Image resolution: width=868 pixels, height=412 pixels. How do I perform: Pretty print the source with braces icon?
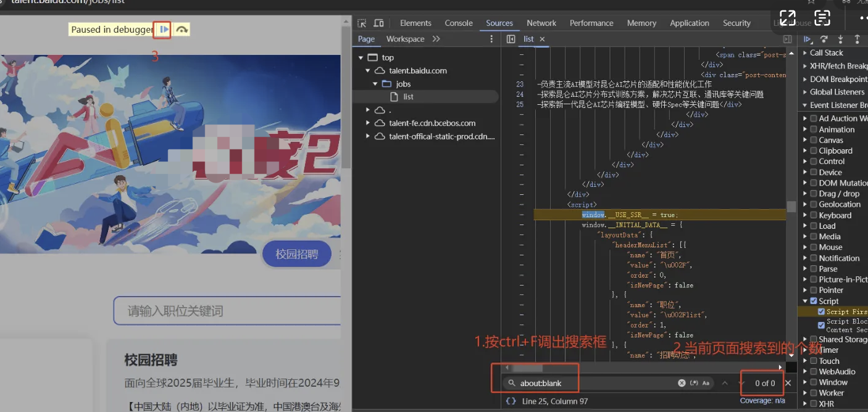pos(511,401)
